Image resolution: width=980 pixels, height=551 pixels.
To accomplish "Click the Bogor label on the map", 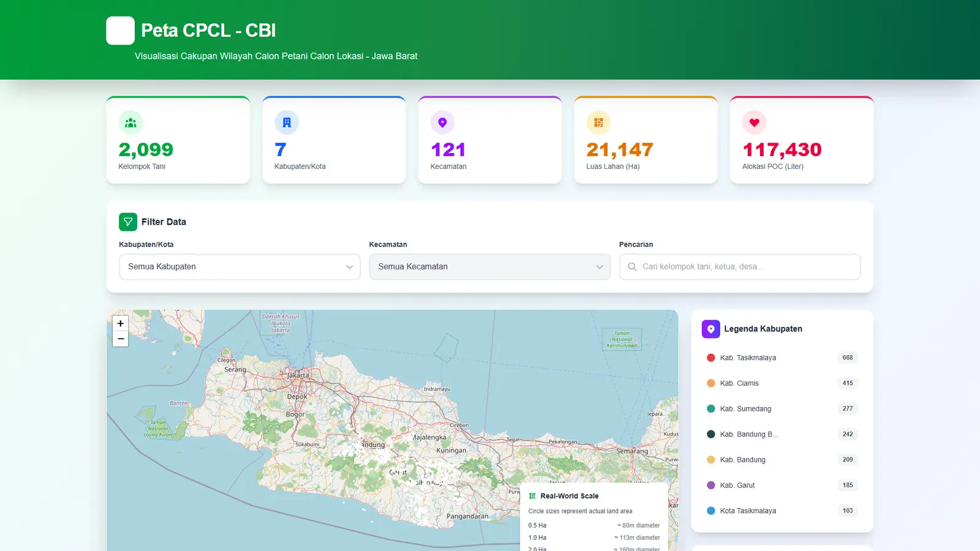I will (x=295, y=414).
